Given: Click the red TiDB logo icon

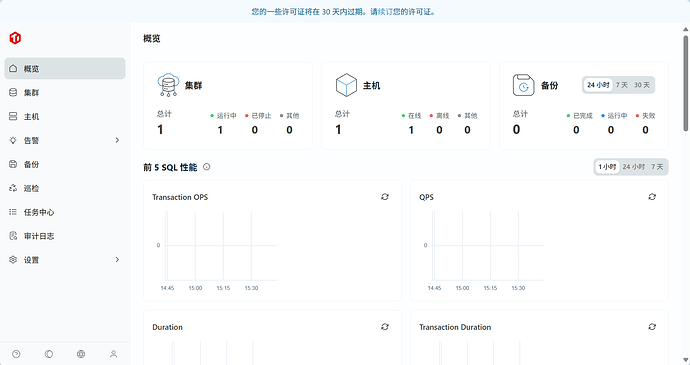Looking at the screenshot, I should pyautogui.click(x=15, y=38).
